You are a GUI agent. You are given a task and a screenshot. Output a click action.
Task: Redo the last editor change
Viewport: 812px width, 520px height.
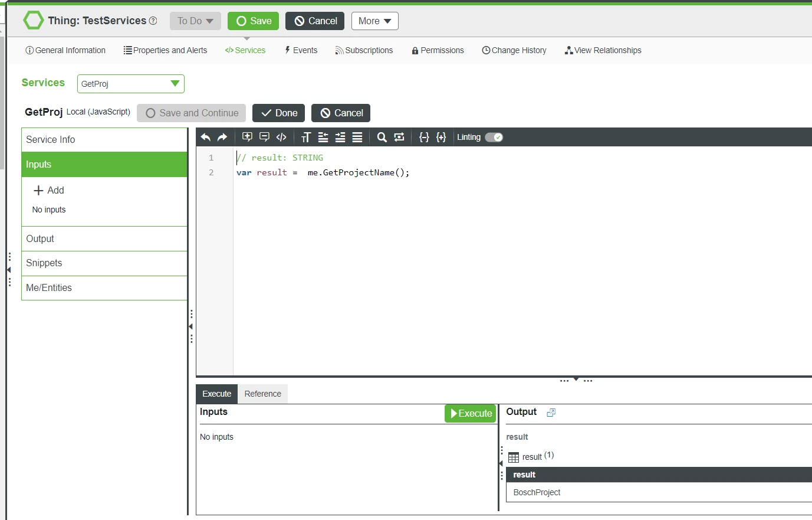pyautogui.click(x=222, y=137)
